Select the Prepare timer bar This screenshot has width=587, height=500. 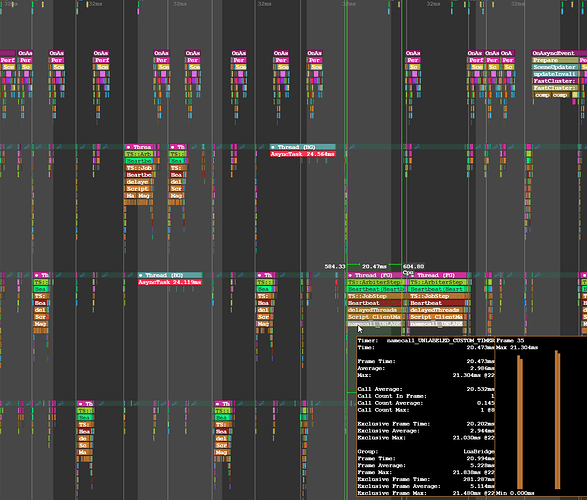point(555,60)
